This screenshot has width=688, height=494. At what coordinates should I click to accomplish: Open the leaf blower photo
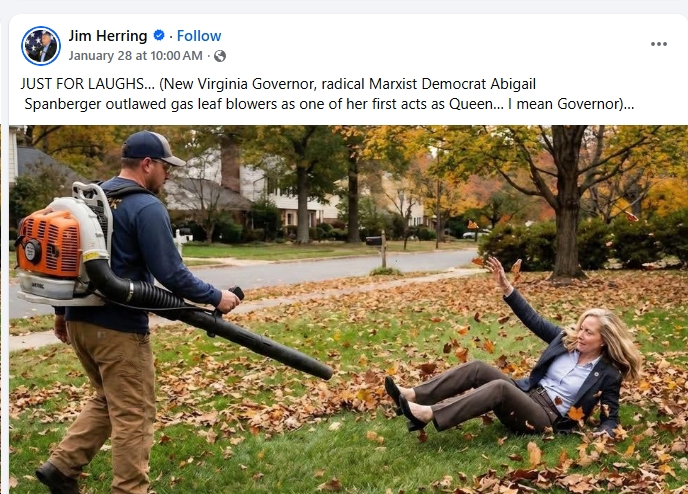pyautogui.click(x=348, y=309)
